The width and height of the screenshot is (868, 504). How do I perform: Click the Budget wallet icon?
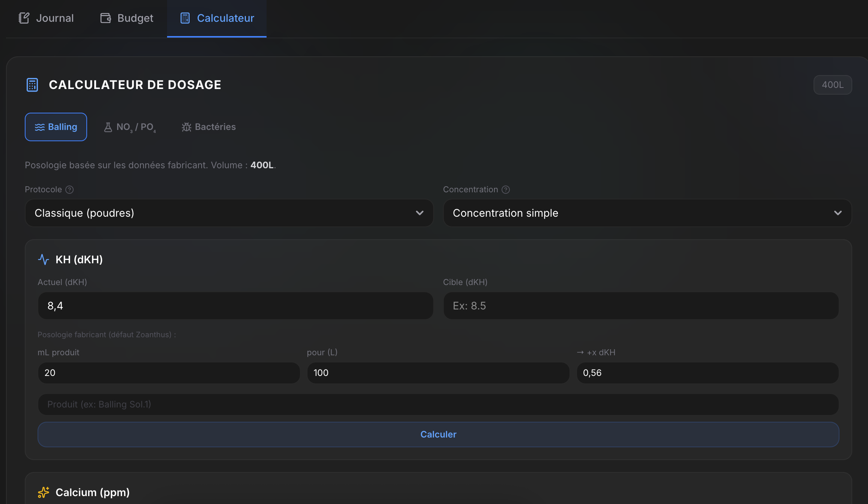[x=105, y=18]
